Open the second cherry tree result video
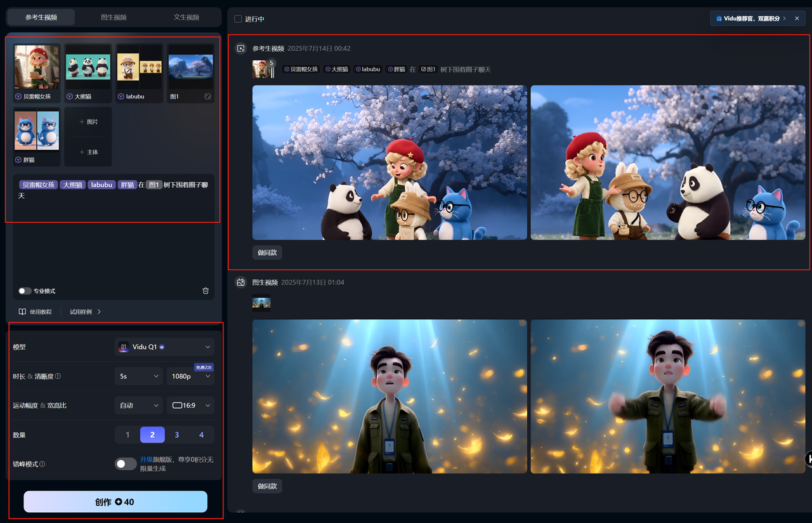The height and width of the screenshot is (523, 812). pos(667,162)
